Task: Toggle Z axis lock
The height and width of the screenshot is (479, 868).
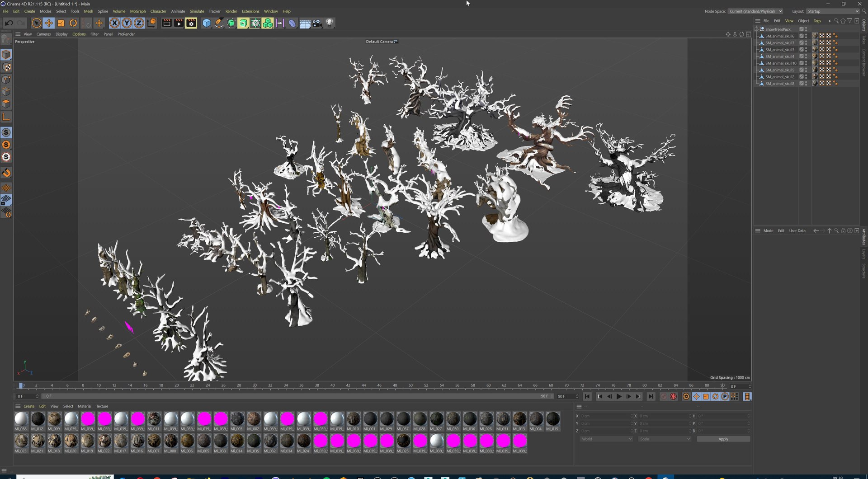Action: 139,23
